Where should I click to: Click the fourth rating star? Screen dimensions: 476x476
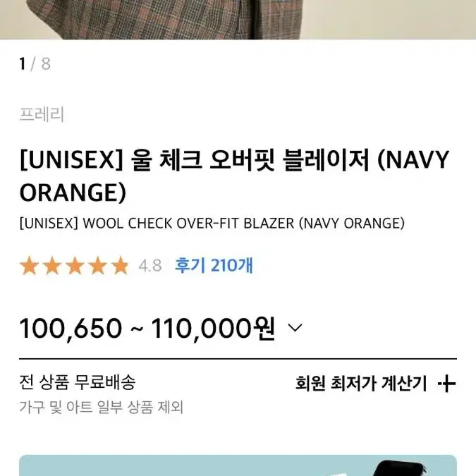tap(98, 266)
